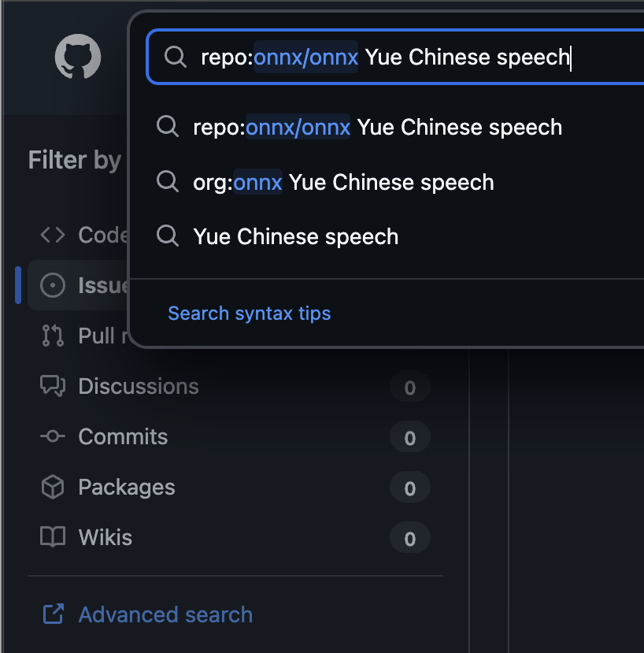Select the repo:onnx/onnx Yue Chinese speech suggestion

377,127
